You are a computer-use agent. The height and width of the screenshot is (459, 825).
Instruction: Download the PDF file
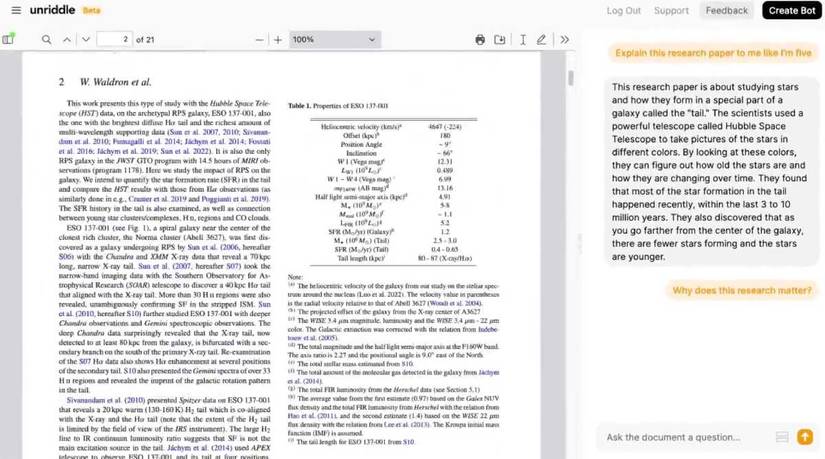pos(500,39)
